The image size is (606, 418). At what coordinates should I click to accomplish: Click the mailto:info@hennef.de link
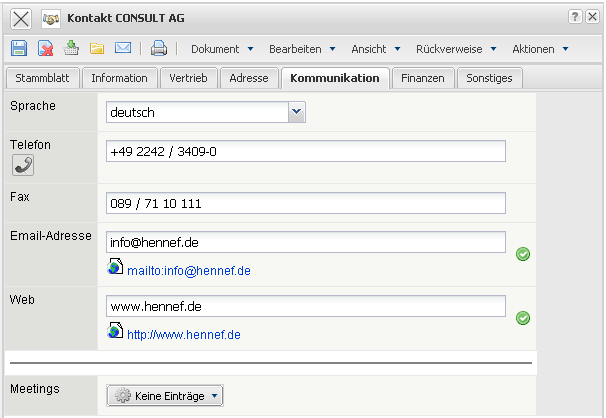[x=188, y=270]
